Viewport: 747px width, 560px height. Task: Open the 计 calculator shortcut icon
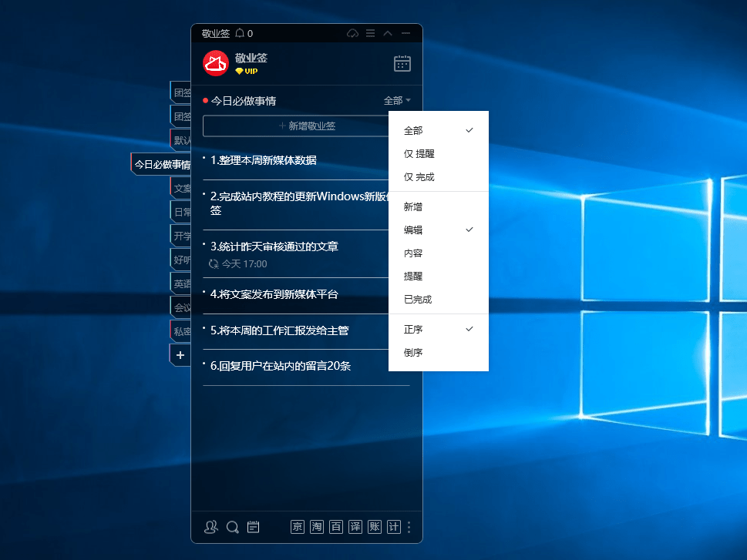pyautogui.click(x=393, y=527)
